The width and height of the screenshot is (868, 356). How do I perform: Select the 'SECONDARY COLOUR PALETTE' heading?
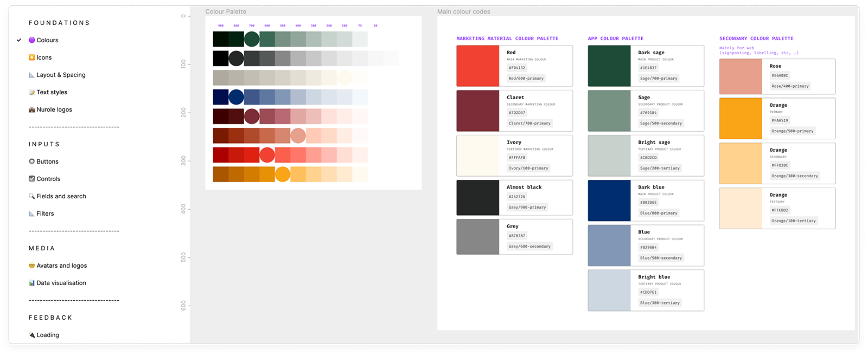pyautogui.click(x=756, y=38)
